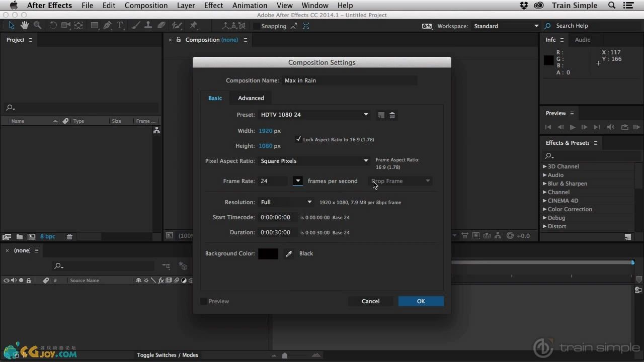Select the Brush tool
The image size is (644, 362).
tap(136, 26)
